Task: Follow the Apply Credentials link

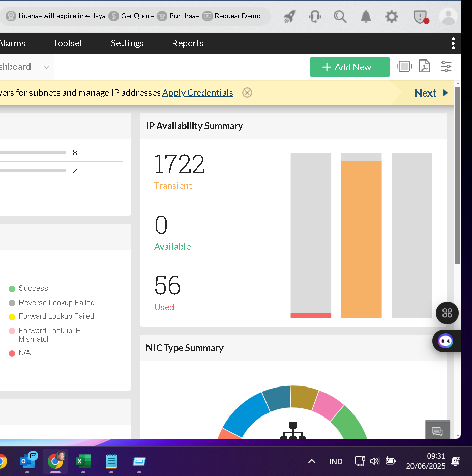Action: [197, 93]
